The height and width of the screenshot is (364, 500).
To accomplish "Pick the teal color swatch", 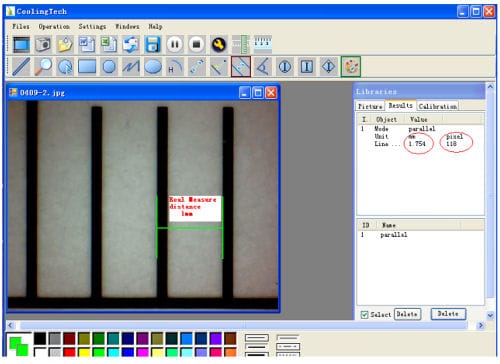I will tap(113, 339).
